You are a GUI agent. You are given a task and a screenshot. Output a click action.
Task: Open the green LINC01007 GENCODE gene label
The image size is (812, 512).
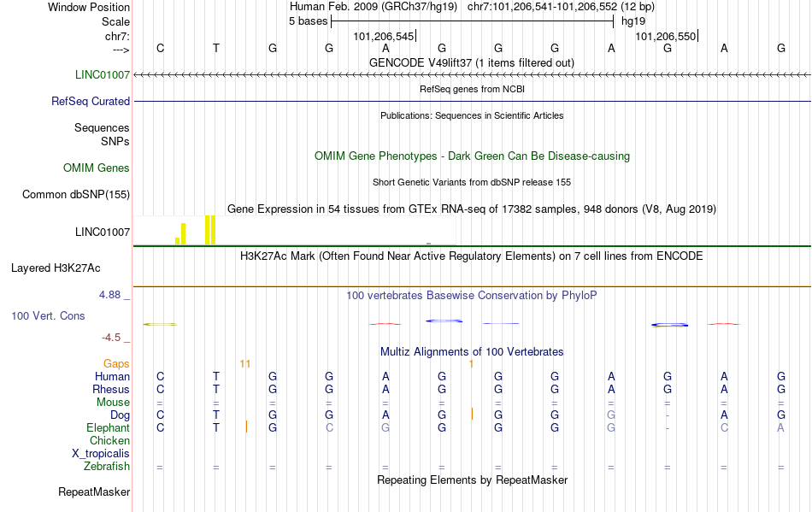(x=102, y=74)
